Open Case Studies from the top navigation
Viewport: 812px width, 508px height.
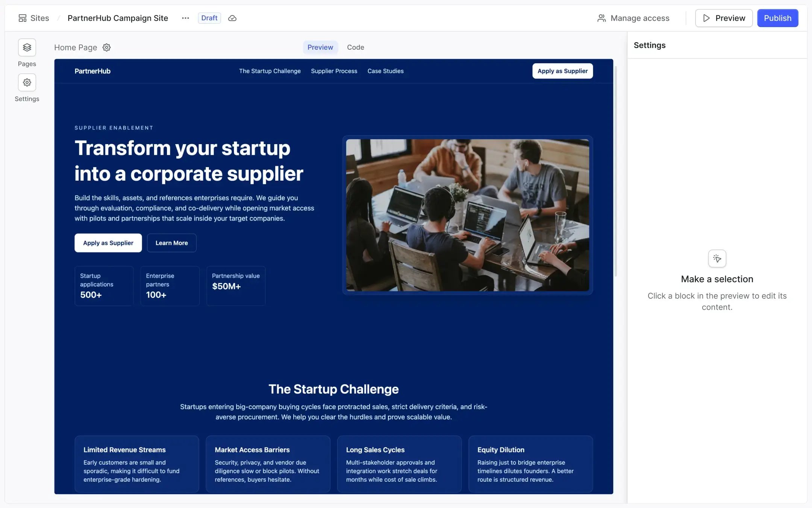point(385,71)
